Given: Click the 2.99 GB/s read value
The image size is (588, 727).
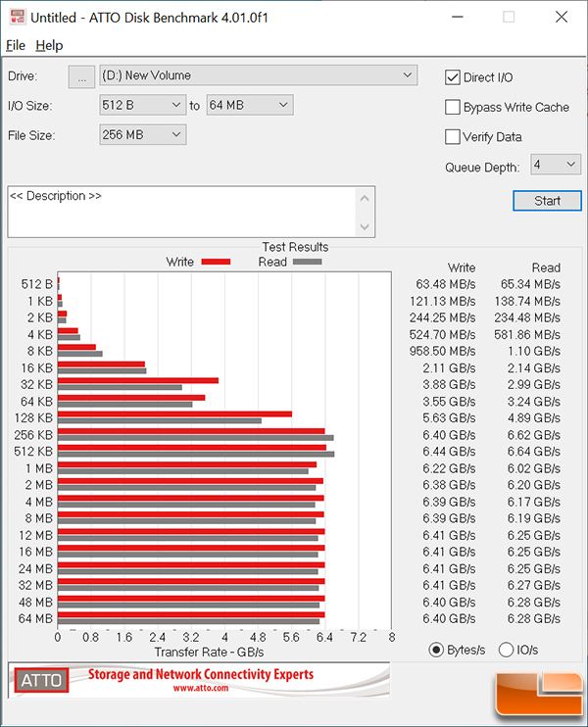Looking at the screenshot, I should [x=534, y=384].
